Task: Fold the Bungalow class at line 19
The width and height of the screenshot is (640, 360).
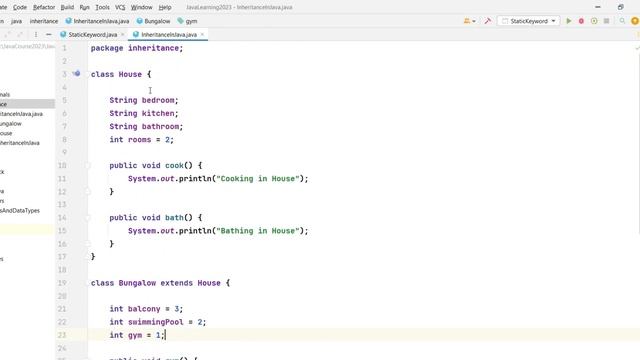Action: click(87, 283)
